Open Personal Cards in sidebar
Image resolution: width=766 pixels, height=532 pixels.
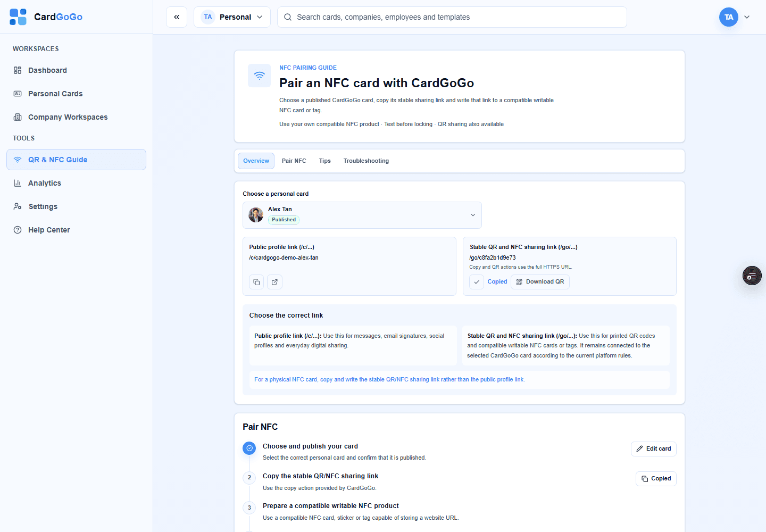coord(76,94)
